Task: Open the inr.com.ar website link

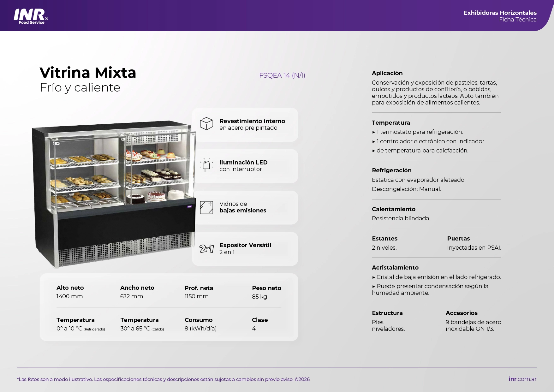Action: tap(522, 379)
